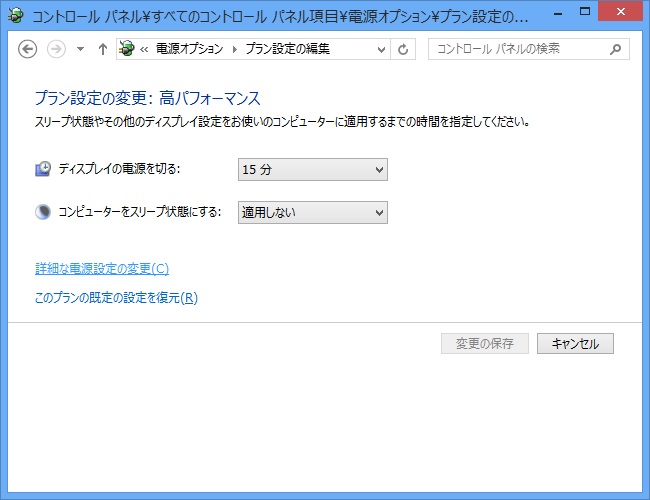Expand the « chevron in the breadcrumb
650x500 pixels.
[x=146, y=49]
